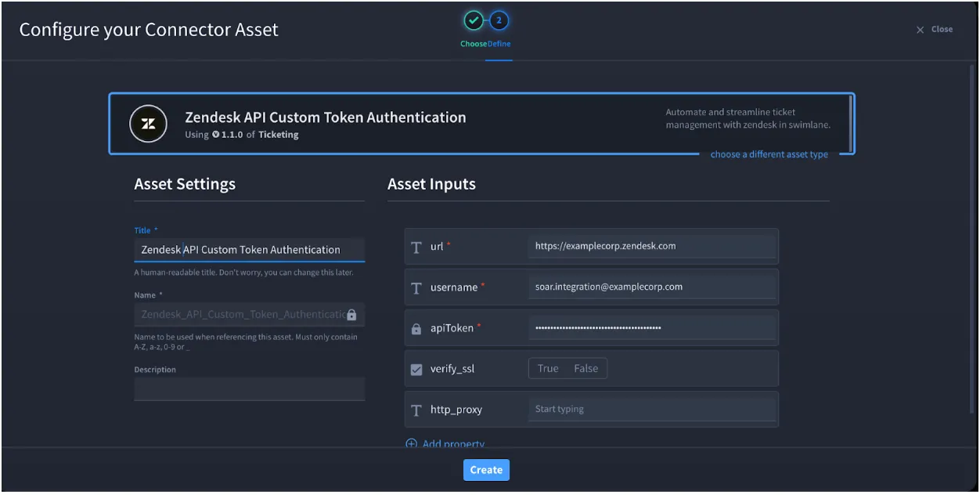This screenshot has height=495, width=980.
Task: Click the 'Name to be used when referencing' hint
Action: coord(246,341)
